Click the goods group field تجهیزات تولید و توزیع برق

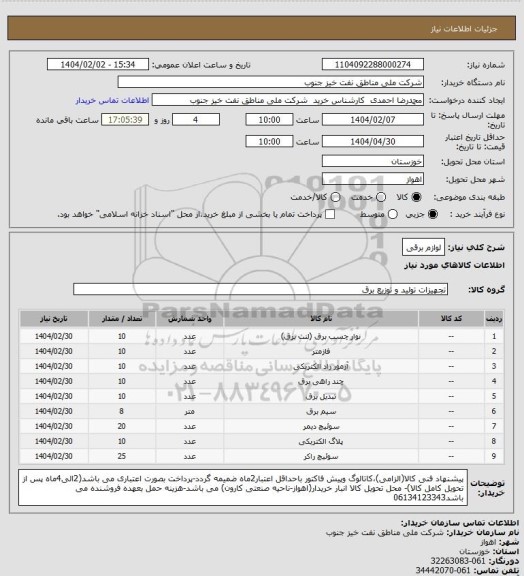pyautogui.click(x=260, y=289)
